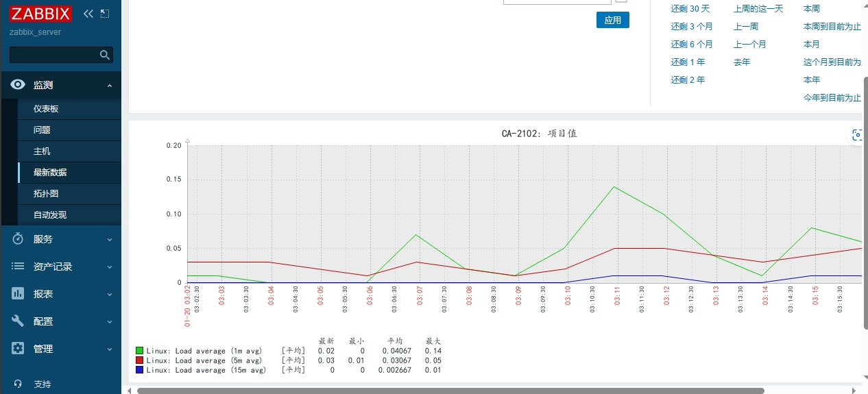Click the gear icon for 管理

[19, 349]
